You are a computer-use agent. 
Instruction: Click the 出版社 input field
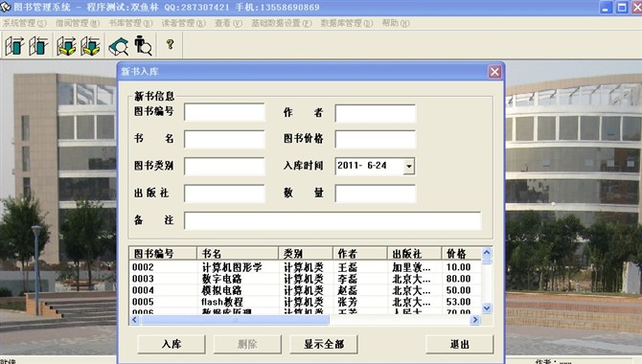point(224,193)
